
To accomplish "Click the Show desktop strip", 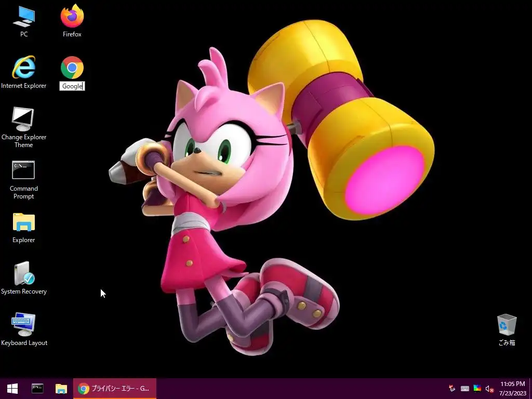I will (530, 389).
